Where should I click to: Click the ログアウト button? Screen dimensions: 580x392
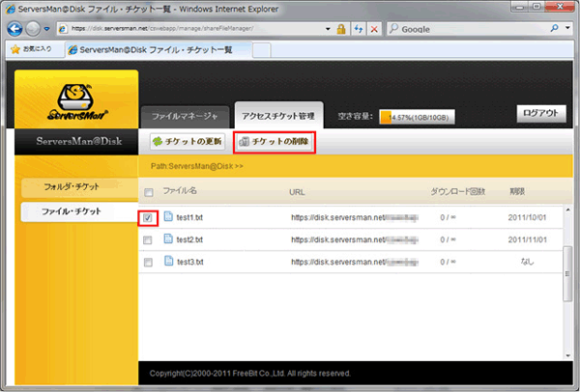pos(540,113)
